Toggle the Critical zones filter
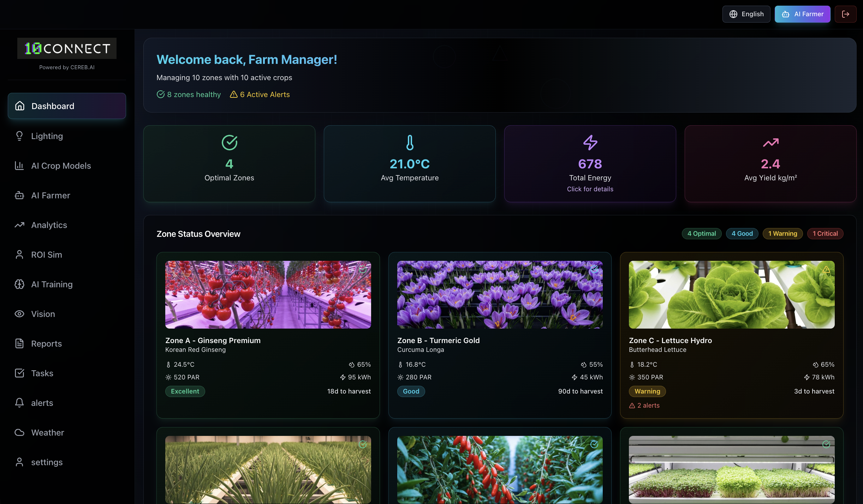The image size is (863, 504). point(825,233)
